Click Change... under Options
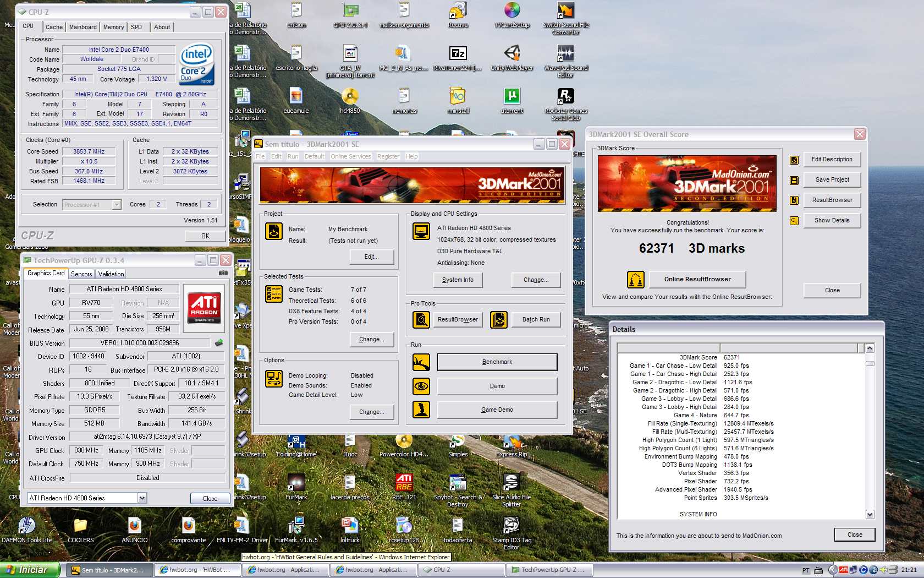This screenshot has width=924, height=578. coord(372,412)
